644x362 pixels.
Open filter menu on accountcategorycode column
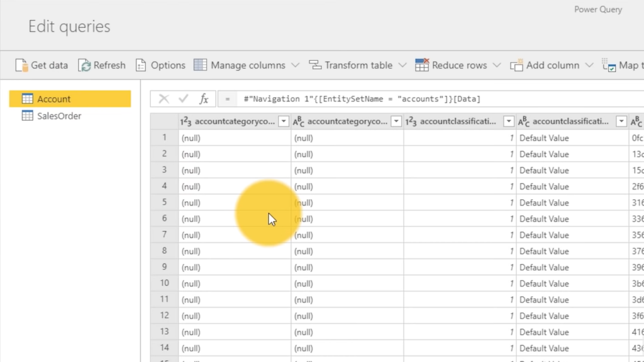[x=283, y=121]
